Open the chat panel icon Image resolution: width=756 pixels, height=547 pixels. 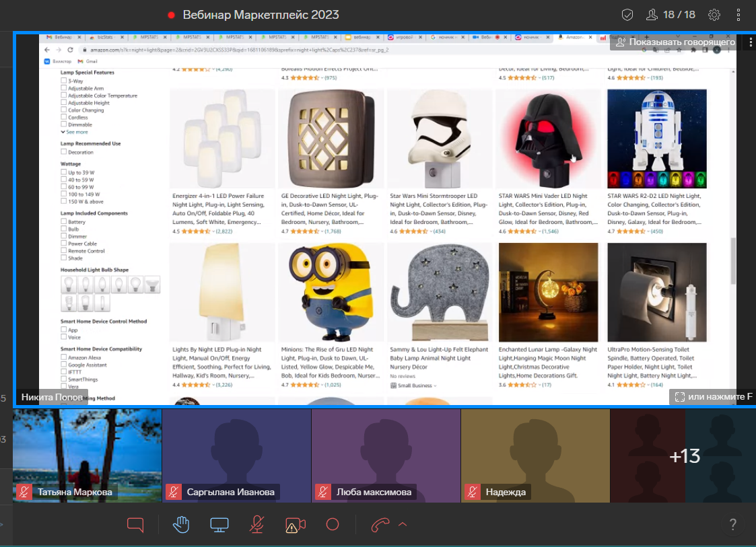coord(135,525)
